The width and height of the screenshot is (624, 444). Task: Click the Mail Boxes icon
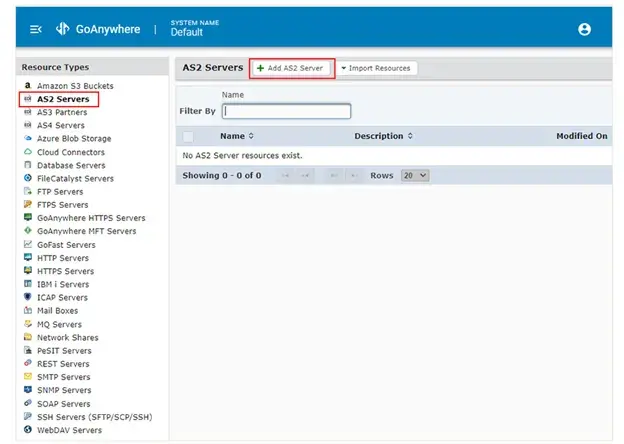[27, 311]
